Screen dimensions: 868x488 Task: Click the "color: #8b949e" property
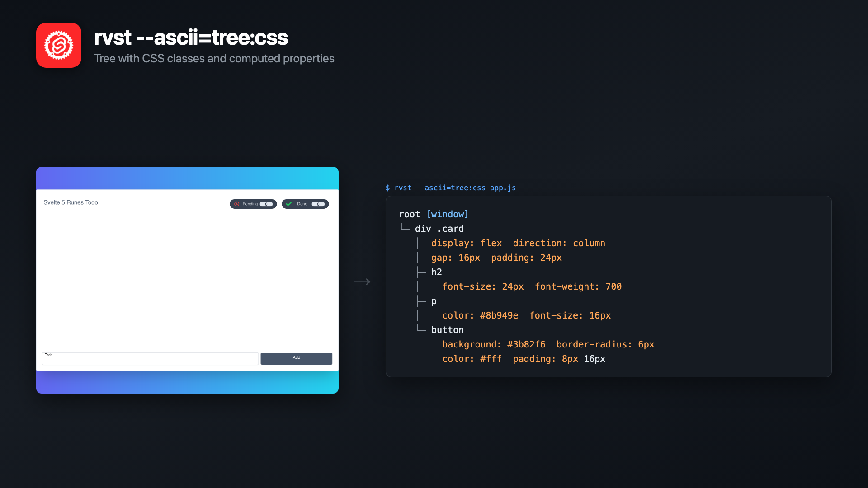pyautogui.click(x=480, y=315)
